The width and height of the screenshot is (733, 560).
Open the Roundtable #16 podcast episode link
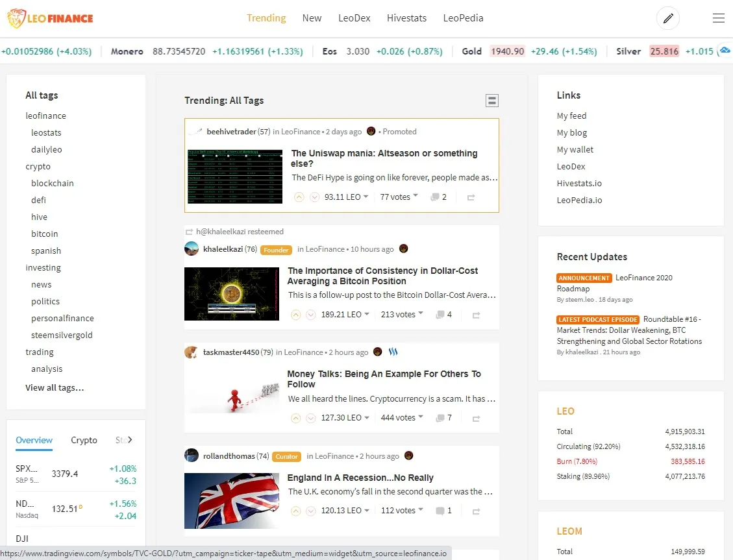click(x=629, y=330)
